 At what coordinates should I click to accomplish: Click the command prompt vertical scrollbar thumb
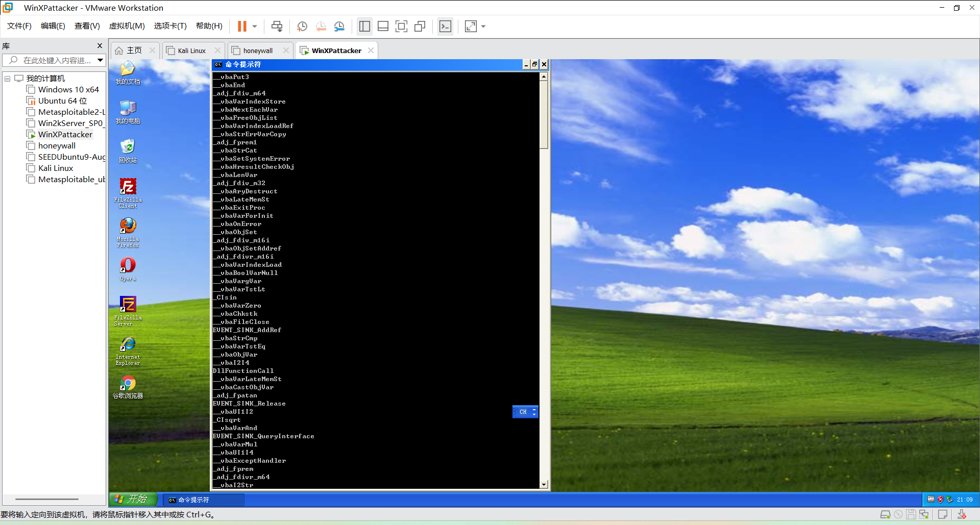pyautogui.click(x=544, y=115)
